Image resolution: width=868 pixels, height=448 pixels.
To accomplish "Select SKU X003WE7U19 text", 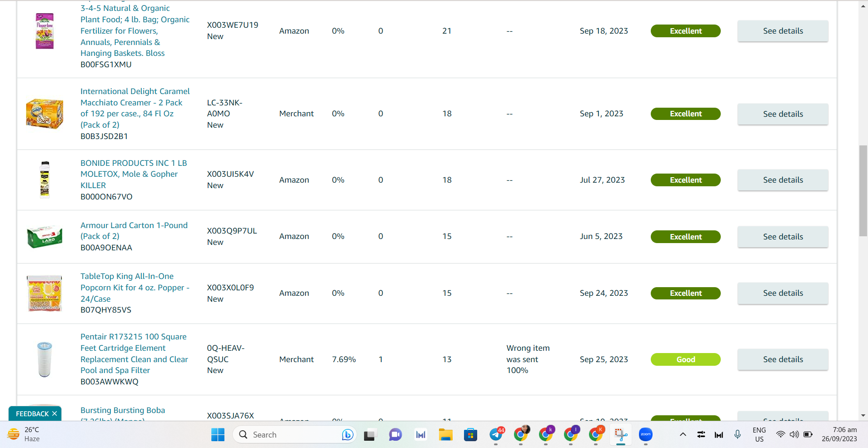I will [232, 25].
